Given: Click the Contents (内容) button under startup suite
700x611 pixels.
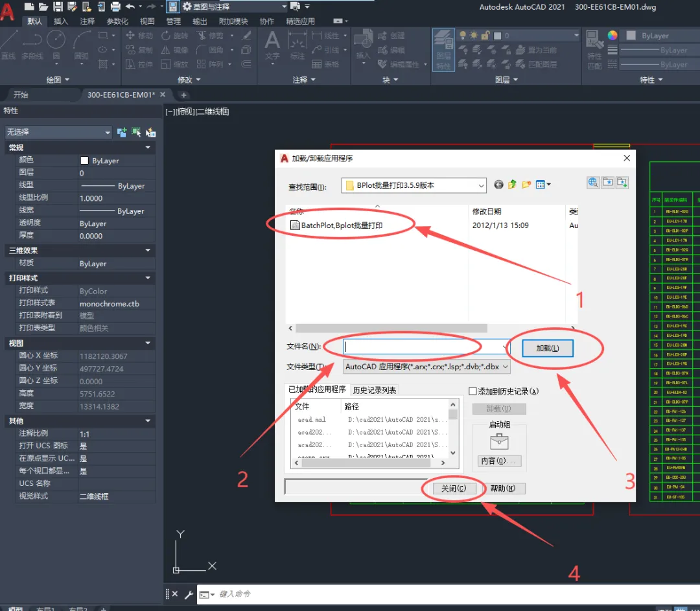Looking at the screenshot, I should coord(498,461).
